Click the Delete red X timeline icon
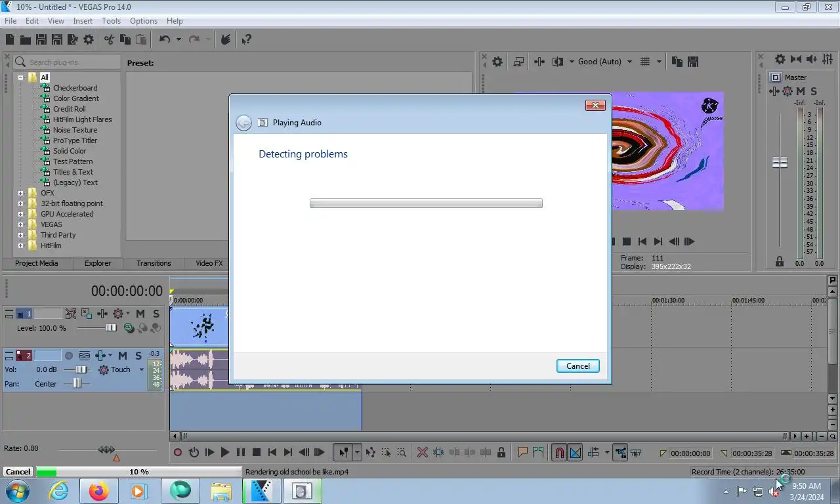The image size is (840, 504). click(423, 452)
